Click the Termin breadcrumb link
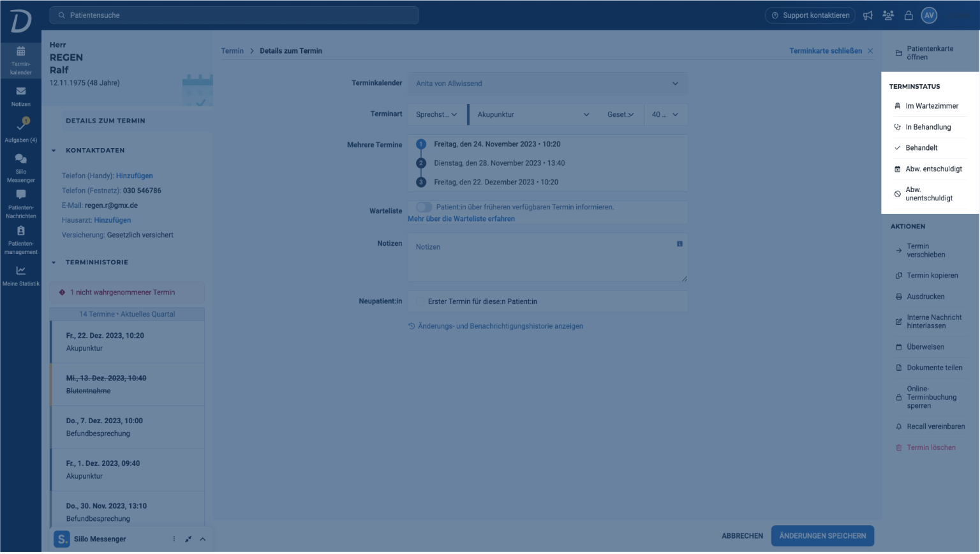This screenshot has height=554, width=980. tap(232, 51)
